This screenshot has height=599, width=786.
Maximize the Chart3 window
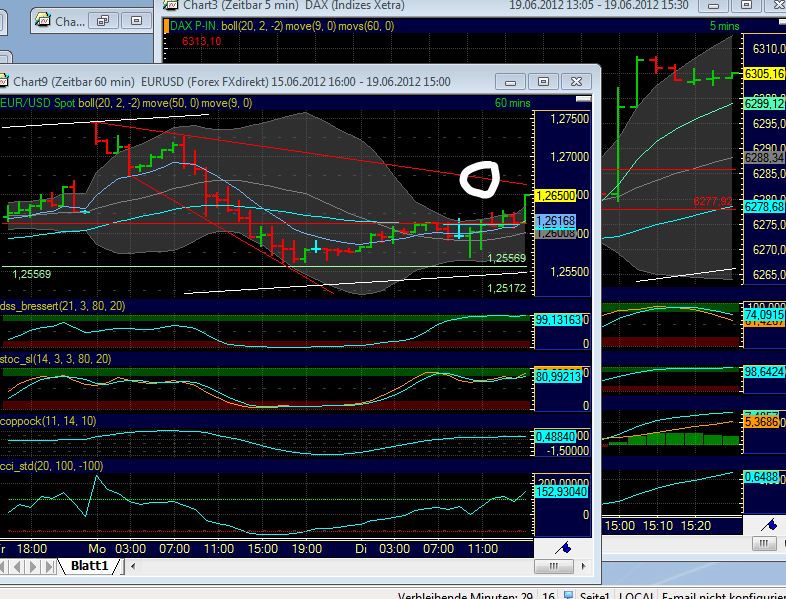[746, 6]
